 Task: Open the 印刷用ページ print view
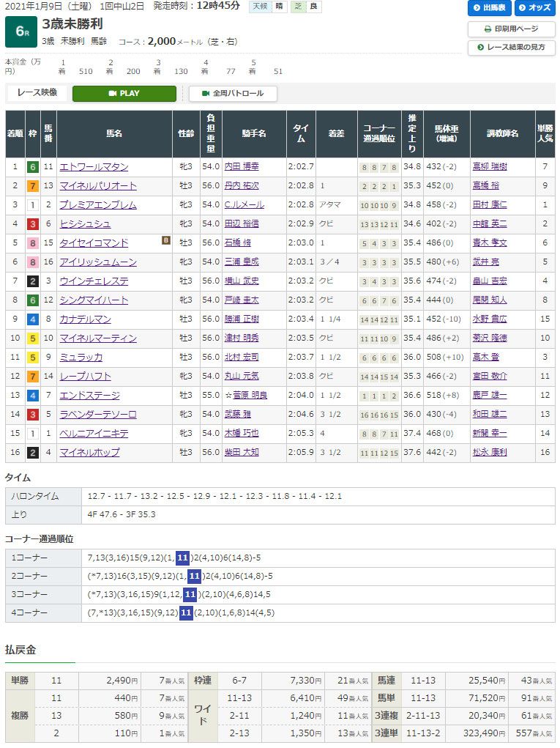pyautogui.click(x=511, y=29)
